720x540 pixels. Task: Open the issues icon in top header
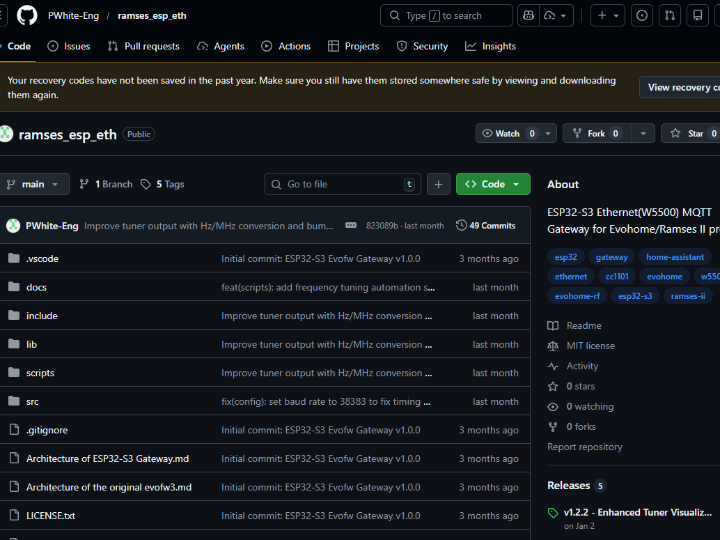coord(642,16)
